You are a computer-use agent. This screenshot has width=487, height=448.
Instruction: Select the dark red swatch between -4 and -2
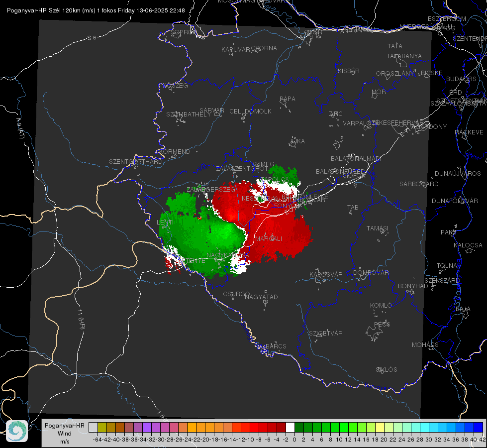point(281,428)
